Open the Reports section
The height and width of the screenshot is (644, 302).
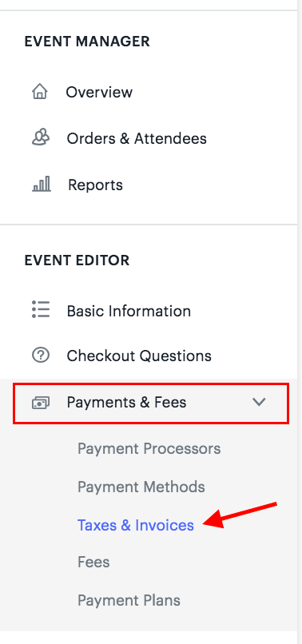(x=95, y=185)
